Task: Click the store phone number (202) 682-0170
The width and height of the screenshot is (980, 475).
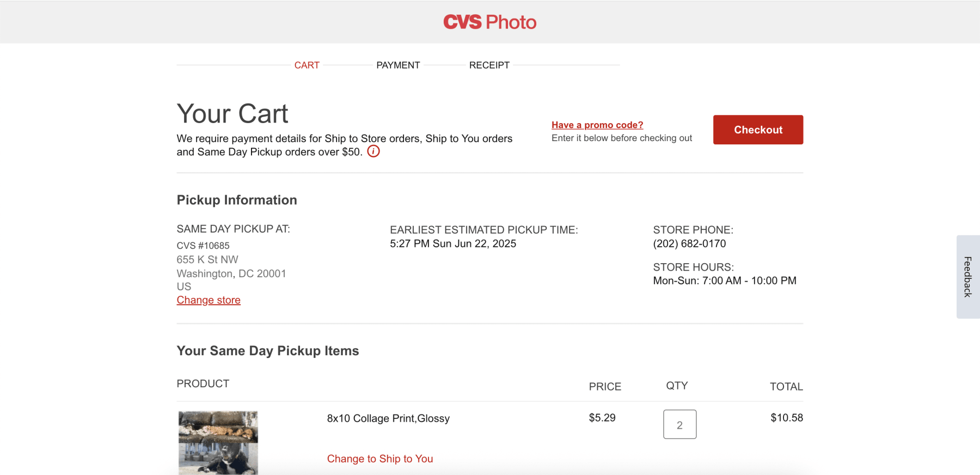Action: tap(689, 243)
